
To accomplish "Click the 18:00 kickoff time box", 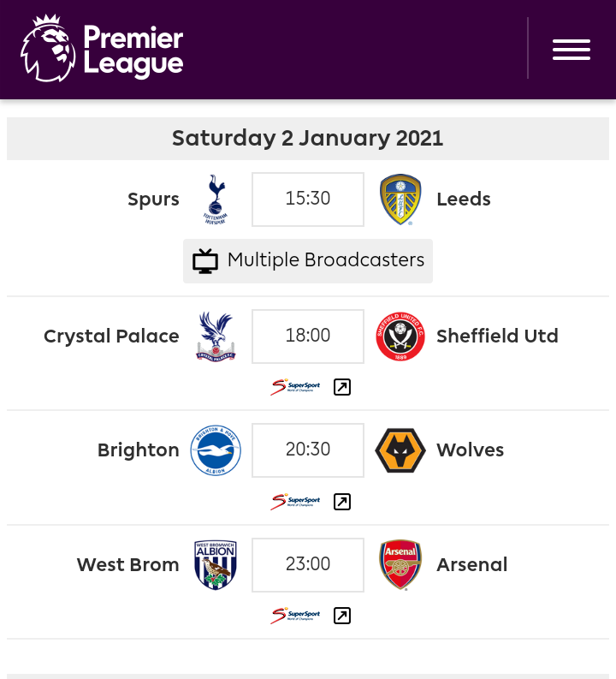I will (x=308, y=336).
